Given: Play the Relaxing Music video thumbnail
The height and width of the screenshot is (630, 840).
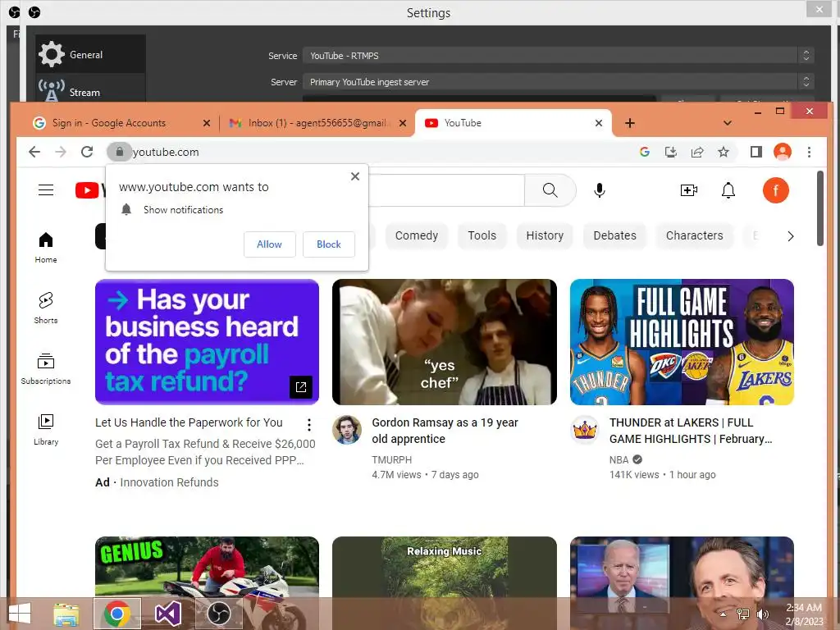Looking at the screenshot, I should coord(445,567).
